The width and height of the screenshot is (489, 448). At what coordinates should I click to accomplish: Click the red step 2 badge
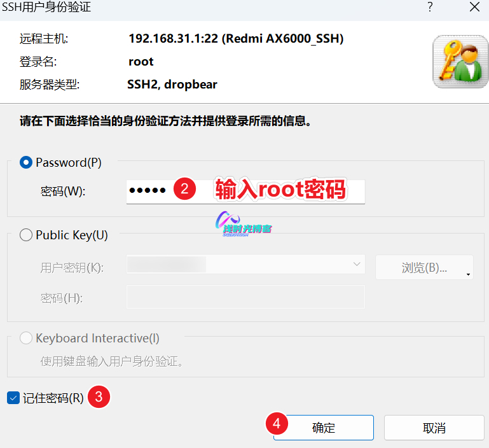184,189
